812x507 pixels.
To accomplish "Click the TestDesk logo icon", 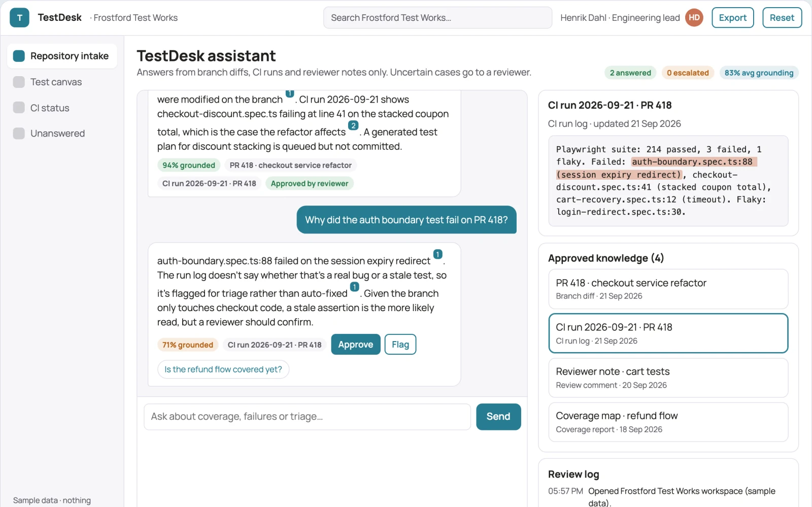I will pos(19,18).
